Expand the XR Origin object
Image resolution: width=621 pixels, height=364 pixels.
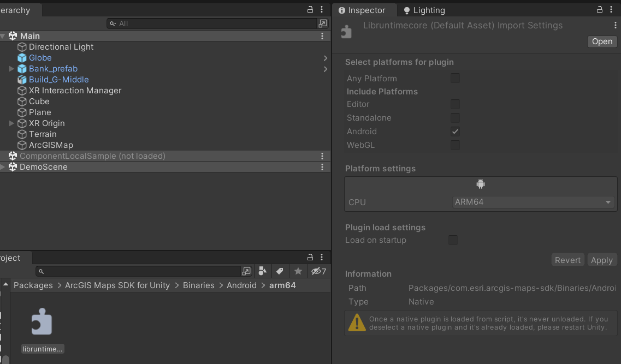pos(11,123)
